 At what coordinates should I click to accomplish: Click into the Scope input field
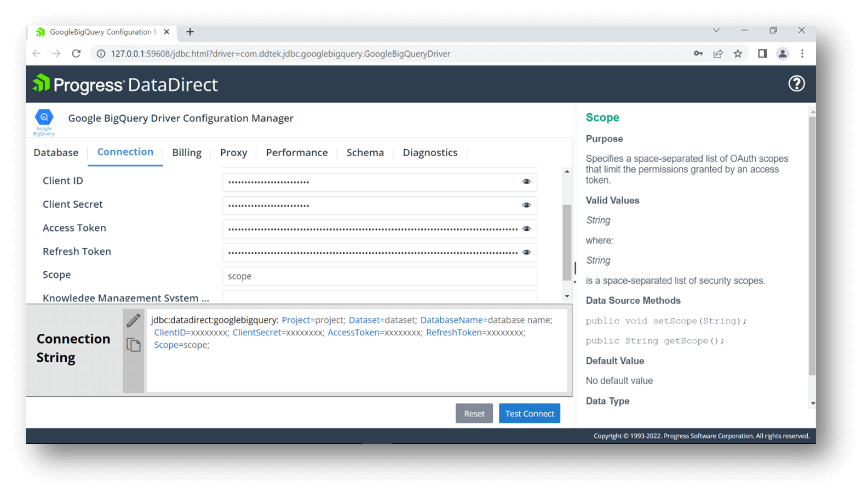(x=379, y=276)
